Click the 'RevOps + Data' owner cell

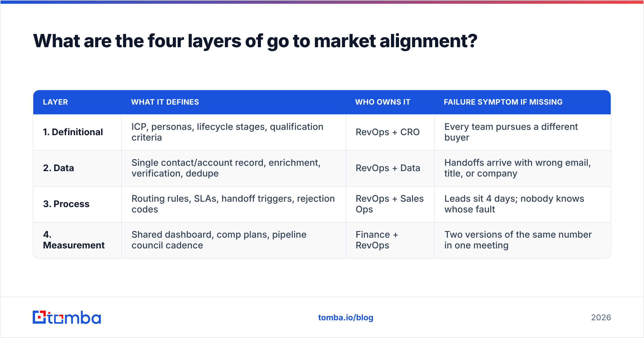pos(390,168)
